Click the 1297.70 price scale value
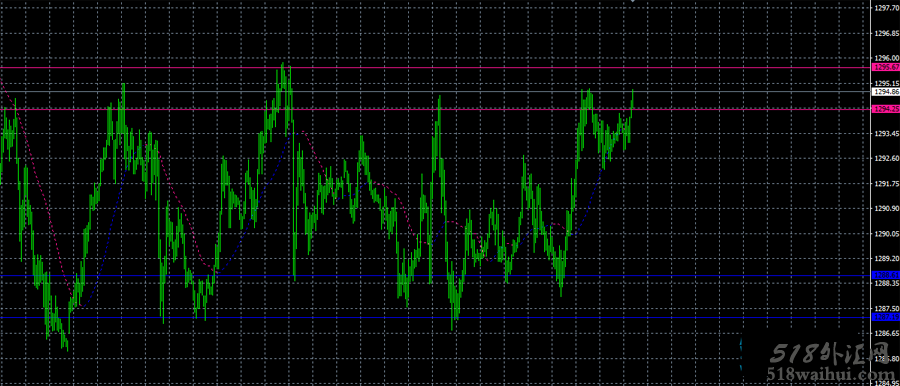900x386 pixels. (886, 9)
